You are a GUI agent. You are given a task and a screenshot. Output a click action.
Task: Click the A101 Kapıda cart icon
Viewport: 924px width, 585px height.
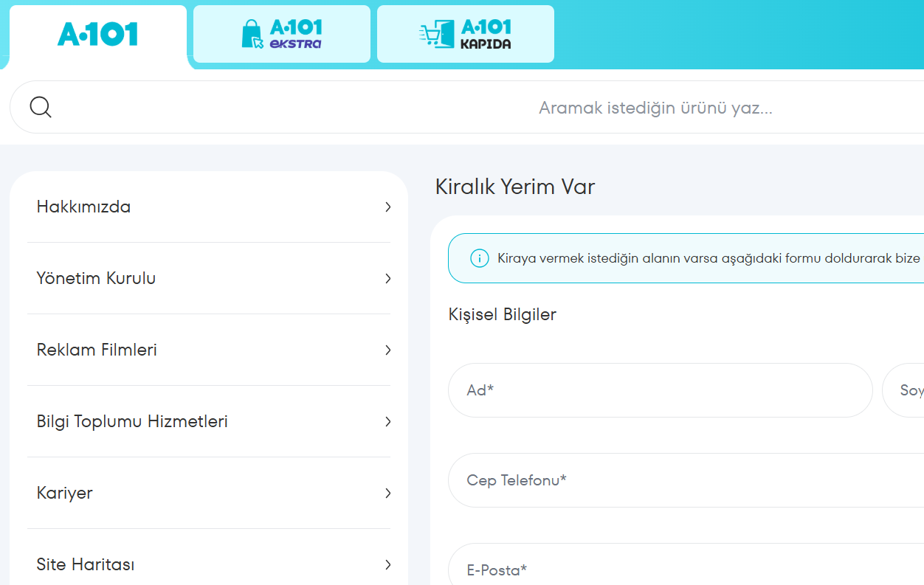coord(436,35)
